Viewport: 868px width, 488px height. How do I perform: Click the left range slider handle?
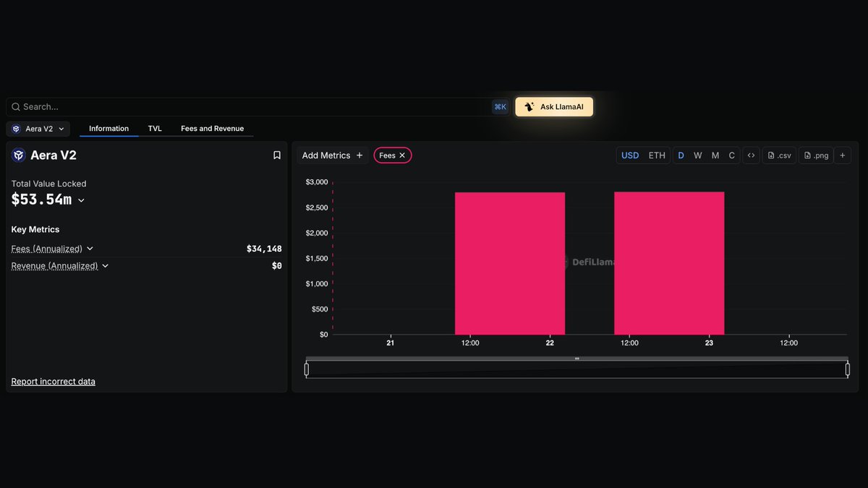307,369
